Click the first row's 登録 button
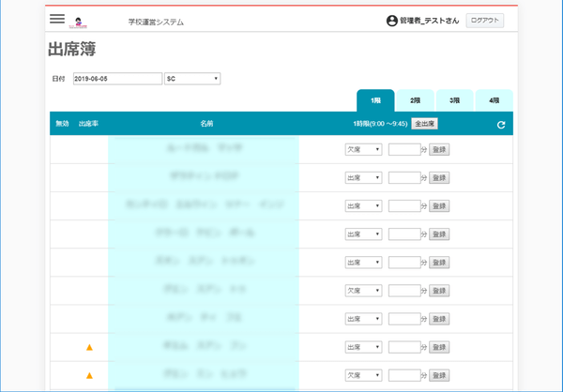The height and width of the screenshot is (392, 563). [x=439, y=150]
